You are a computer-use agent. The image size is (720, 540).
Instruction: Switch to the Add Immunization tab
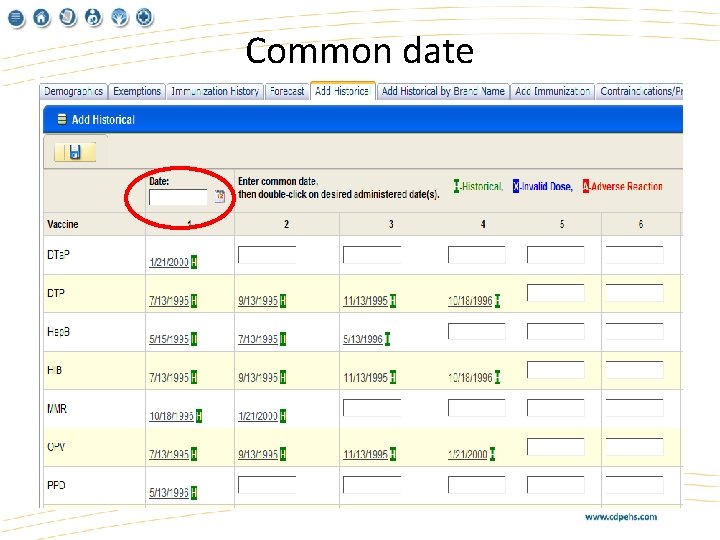pos(552,91)
